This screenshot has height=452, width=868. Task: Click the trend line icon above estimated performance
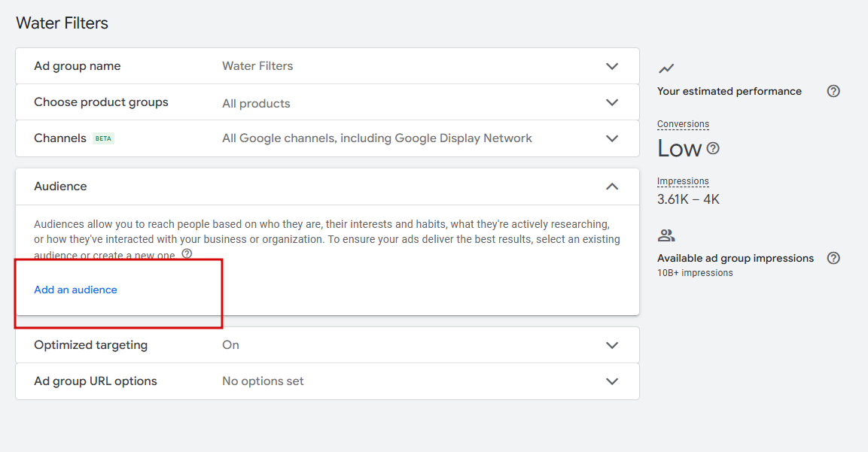click(666, 68)
